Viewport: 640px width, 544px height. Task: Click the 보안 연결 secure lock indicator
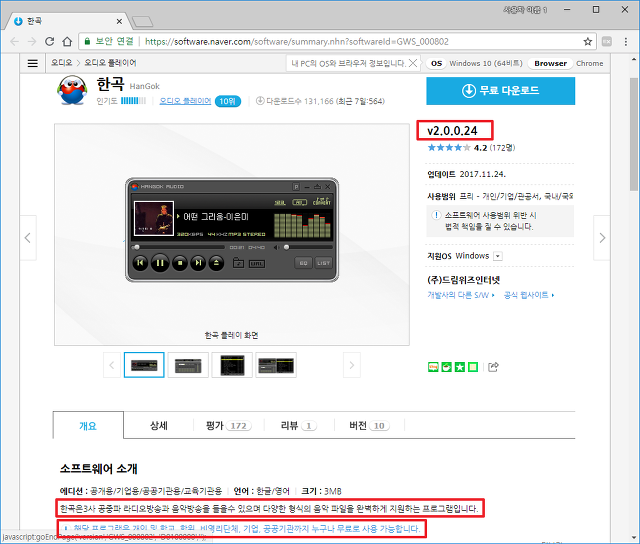[109, 41]
